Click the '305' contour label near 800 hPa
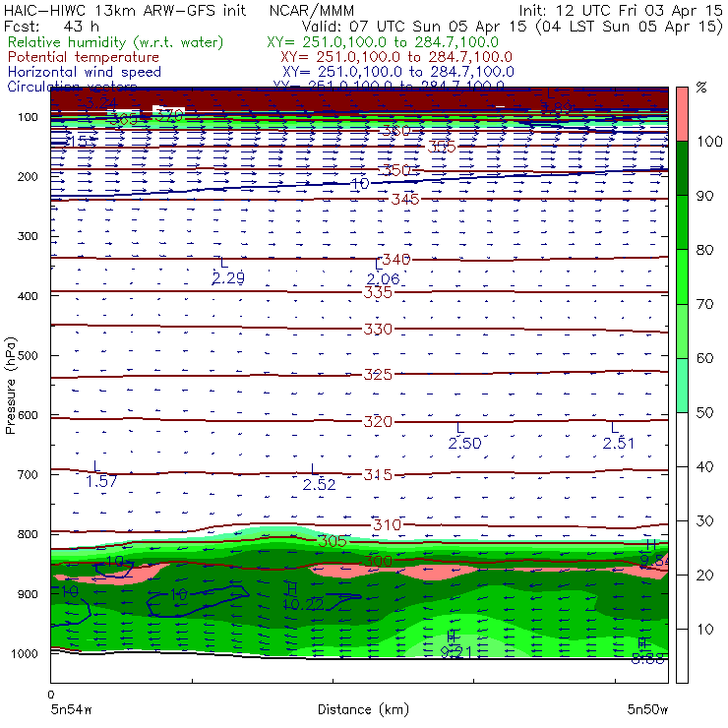The height and width of the screenshot is (728, 728). coord(333,541)
